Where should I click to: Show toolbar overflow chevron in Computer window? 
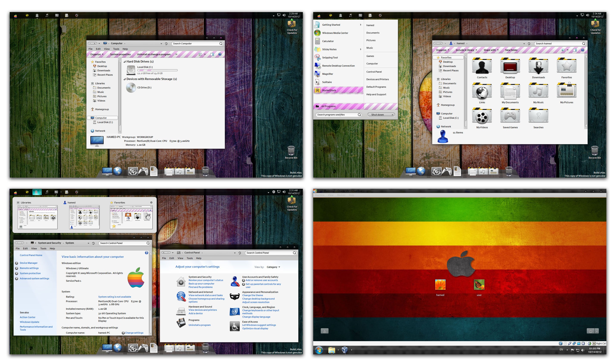[x=176, y=54]
